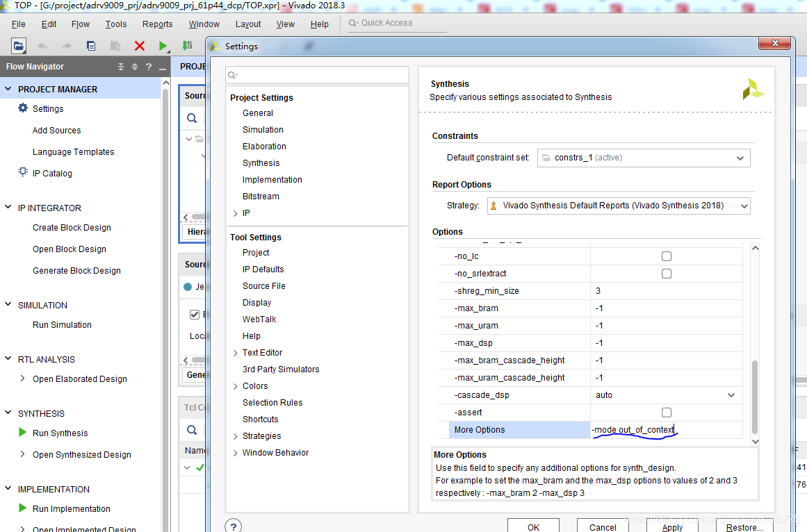Expand the Text Editor settings category
Screen dimensions: 807x532
coord(235,353)
